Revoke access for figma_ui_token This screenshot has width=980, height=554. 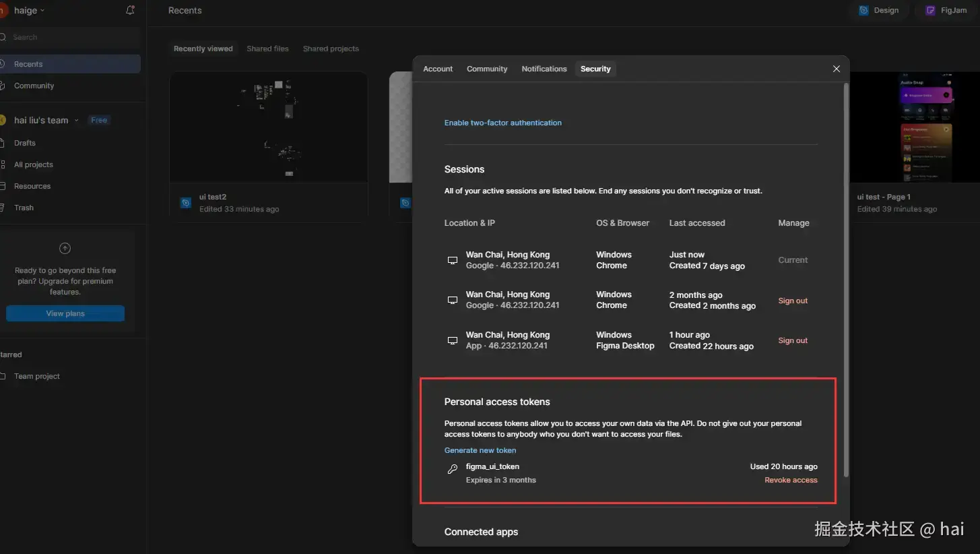(791, 480)
